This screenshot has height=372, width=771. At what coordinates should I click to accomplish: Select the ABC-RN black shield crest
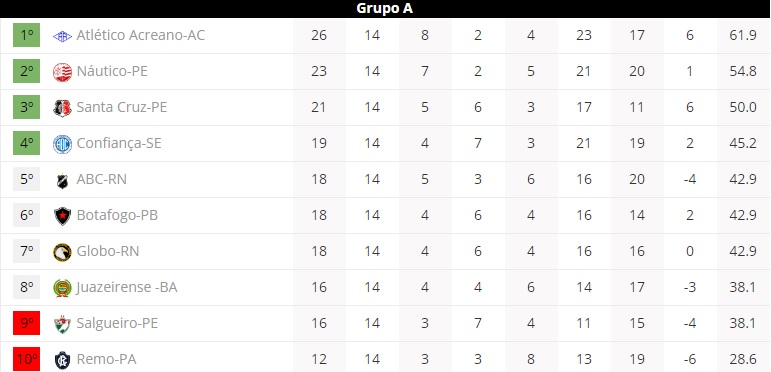point(62,181)
